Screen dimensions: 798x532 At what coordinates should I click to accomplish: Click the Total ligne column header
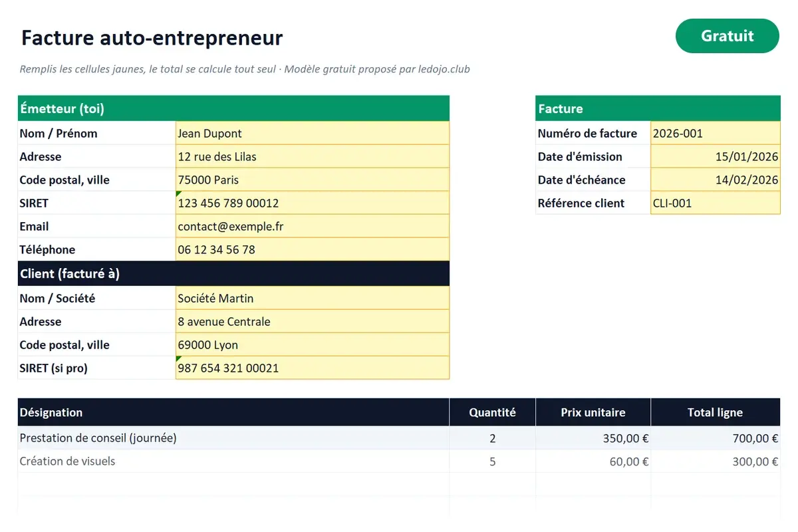coord(716,412)
